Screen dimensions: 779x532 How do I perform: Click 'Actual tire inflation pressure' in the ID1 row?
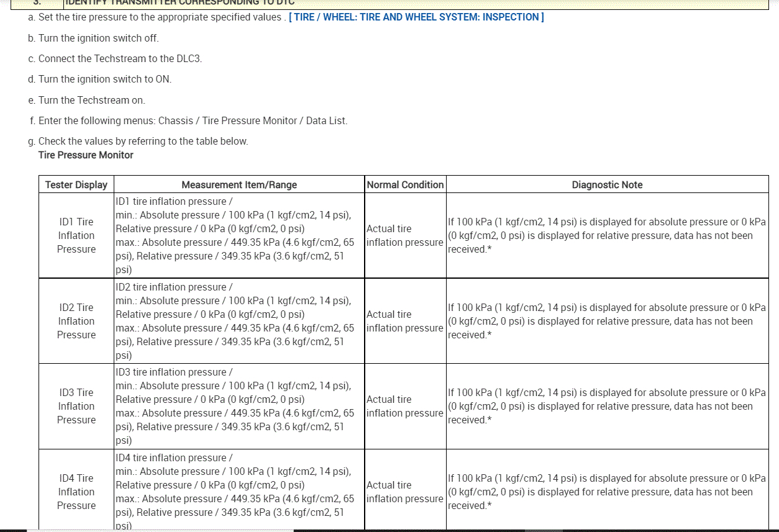(405, 235)
